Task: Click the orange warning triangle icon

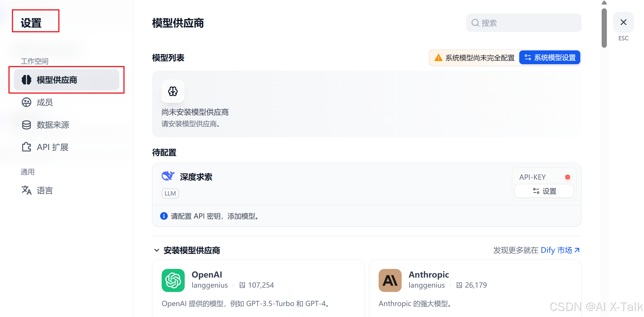Action: point(438,58)
